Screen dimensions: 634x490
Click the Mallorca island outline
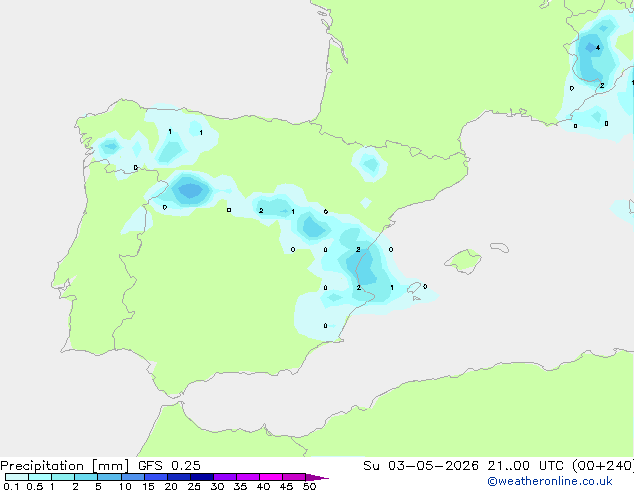[463, 261]
